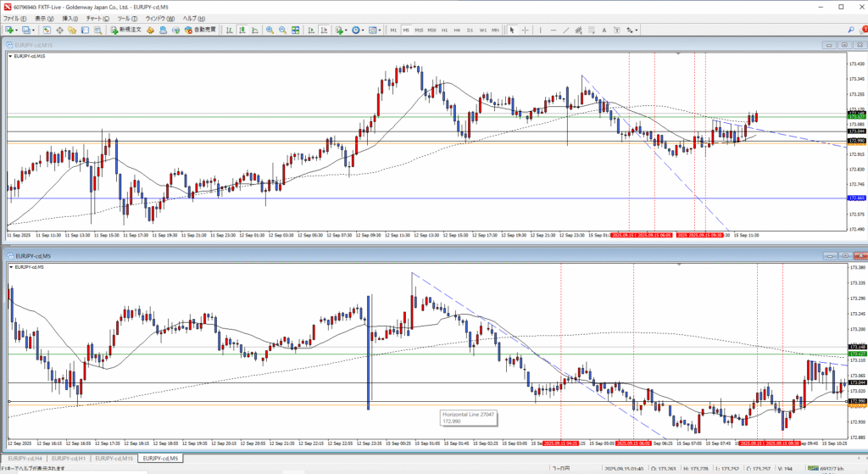Viewport: 868px width, 474px height.
Task: Open the new chart icon
Action: [x=9, y=30]
